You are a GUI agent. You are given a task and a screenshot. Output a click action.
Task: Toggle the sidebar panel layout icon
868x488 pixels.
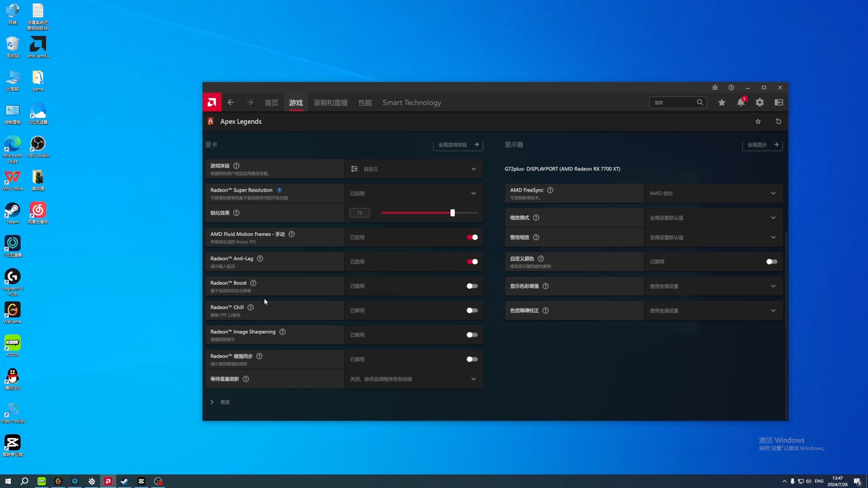(x=778, y=103)
